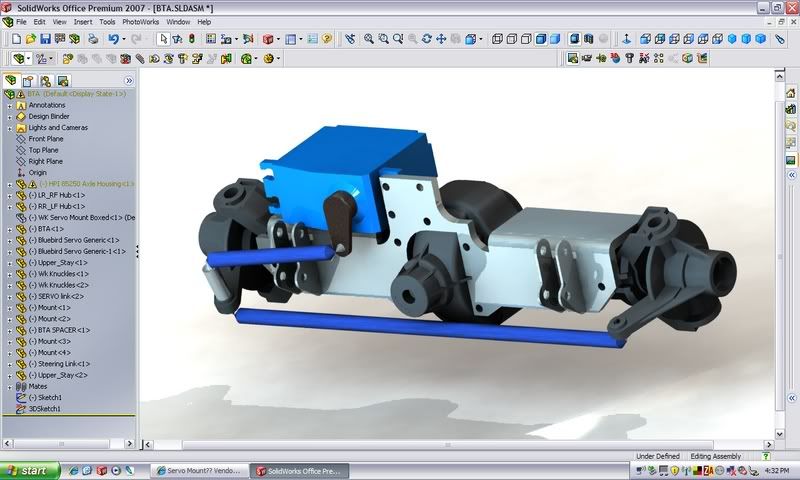Switch to Servo Mount taskbar window
The image size is (800, 480).
[x=200, y=470]
